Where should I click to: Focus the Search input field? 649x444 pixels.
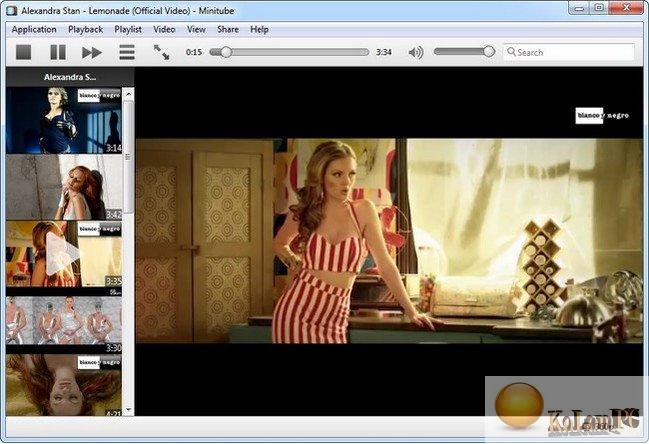[x=569, y=52]
